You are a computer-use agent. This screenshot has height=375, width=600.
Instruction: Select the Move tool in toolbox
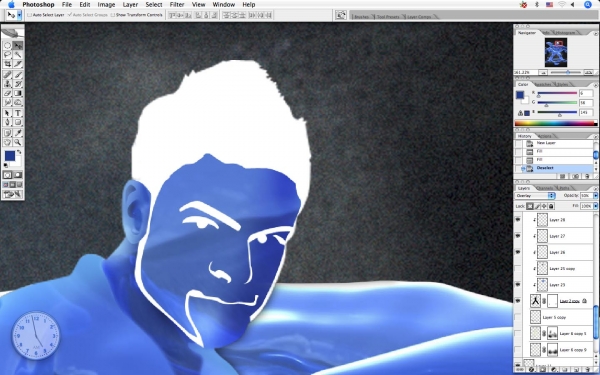[x=18, y=46]
